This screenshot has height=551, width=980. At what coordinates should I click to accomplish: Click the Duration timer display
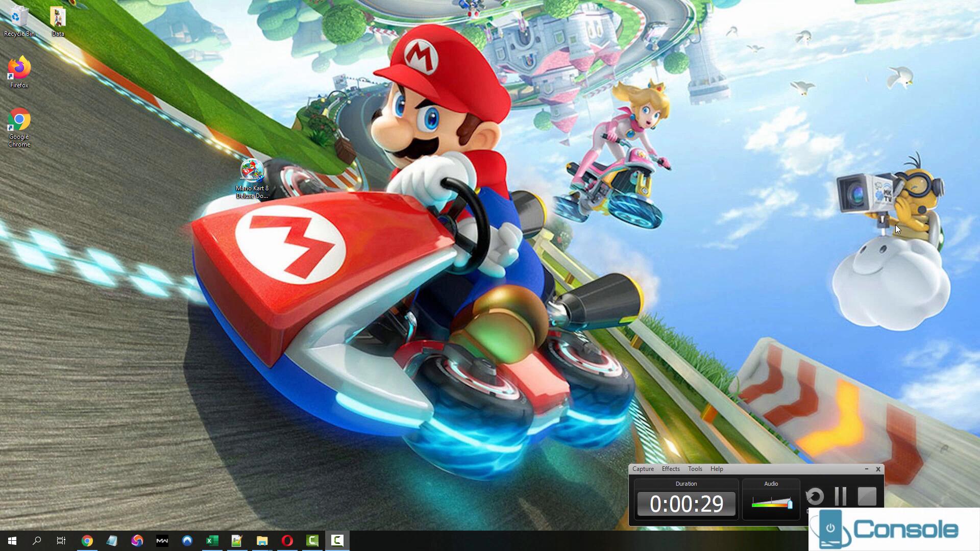click(686, 504)
